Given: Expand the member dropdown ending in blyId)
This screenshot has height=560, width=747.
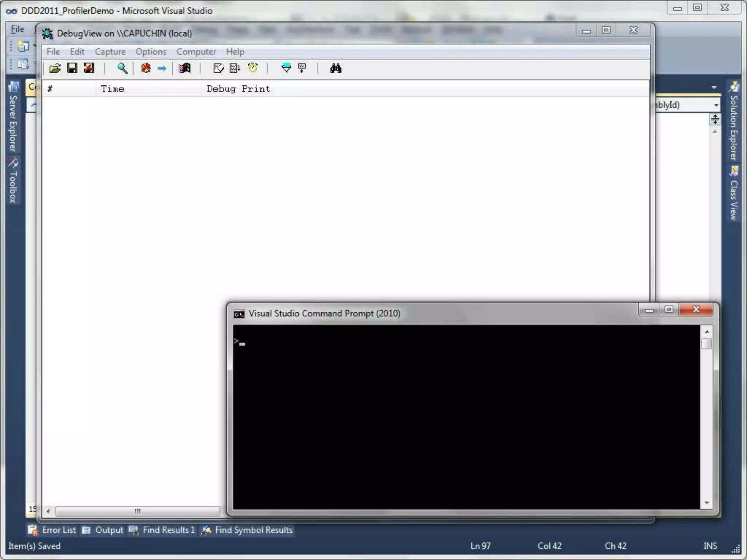Looking at the screenshot, I should [716, 105].
